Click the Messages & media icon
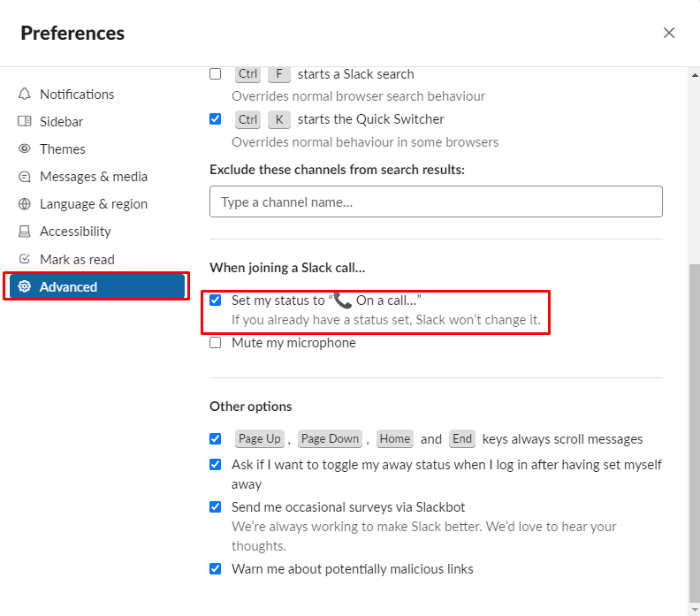This screenshot has height=616, width=700. click(x=24, y=177)
